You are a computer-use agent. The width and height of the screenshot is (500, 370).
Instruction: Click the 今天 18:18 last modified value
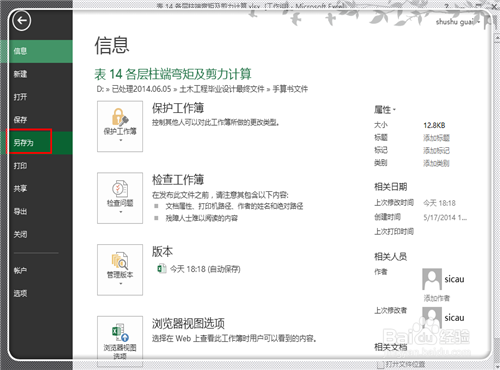[439, 203]
